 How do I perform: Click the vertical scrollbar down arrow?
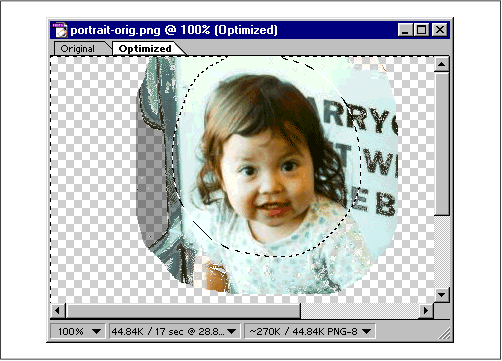(442, 295)
